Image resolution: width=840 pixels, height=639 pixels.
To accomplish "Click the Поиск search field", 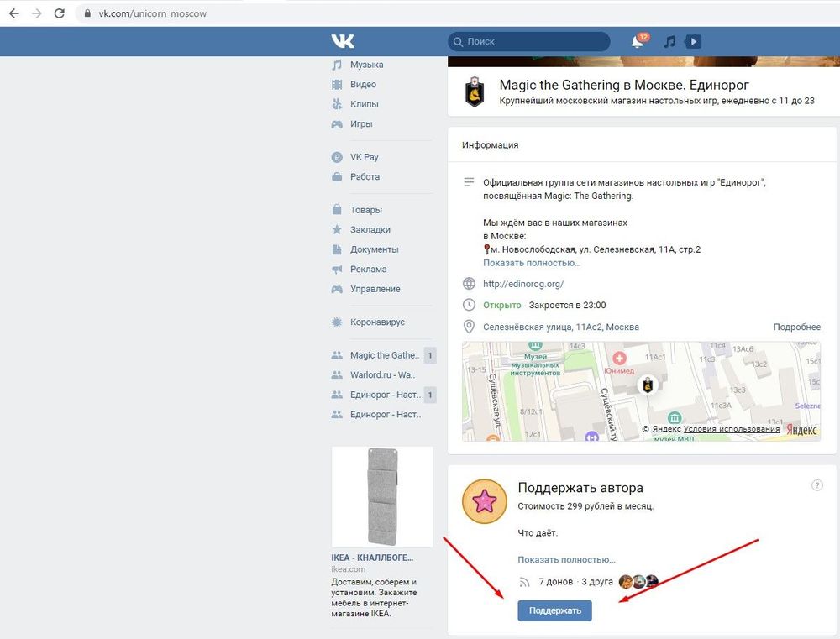I will click(x=529, y=41).
